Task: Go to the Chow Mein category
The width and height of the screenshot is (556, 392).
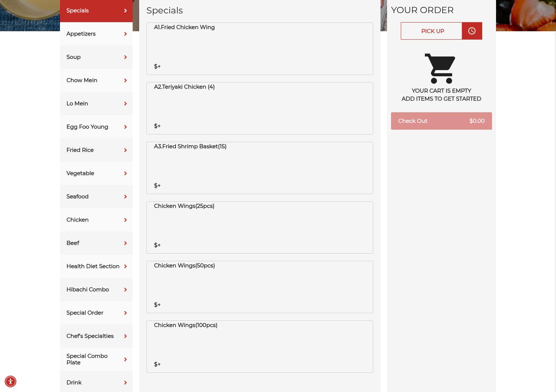Action: point(96,80)
